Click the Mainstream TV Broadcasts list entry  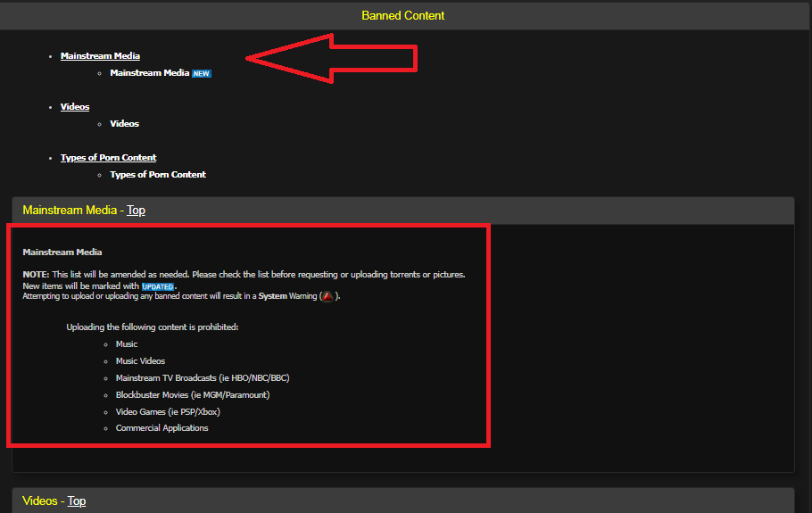pos(202,378)
